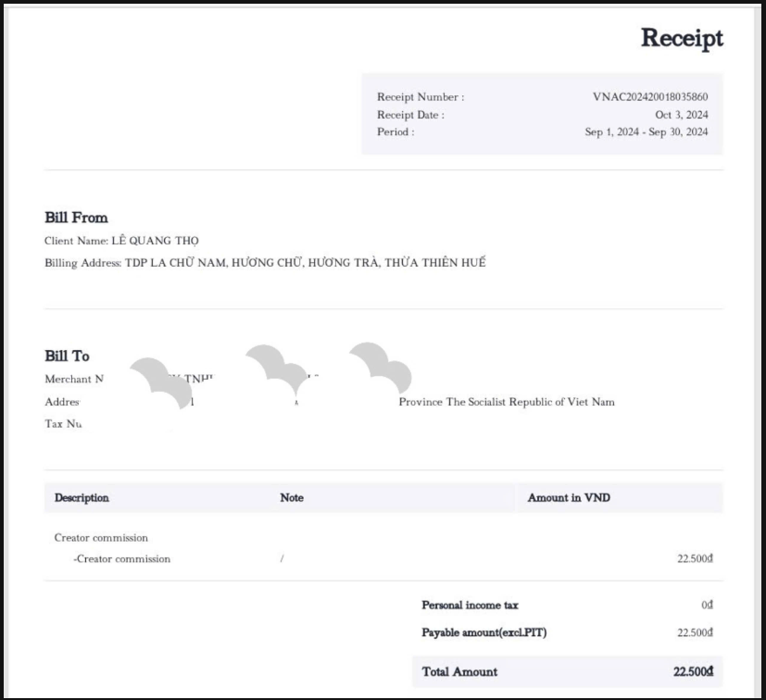Screen dimensions: 766x700
Task: Click the Total Amount value 22.500đ
Action: point(693,671)
